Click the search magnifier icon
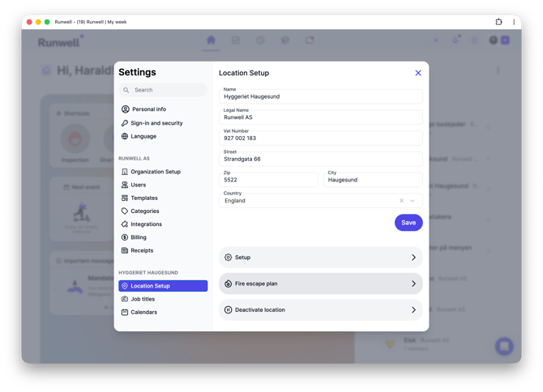The height and width of the screenshot is (392, 543). [126, 90]
